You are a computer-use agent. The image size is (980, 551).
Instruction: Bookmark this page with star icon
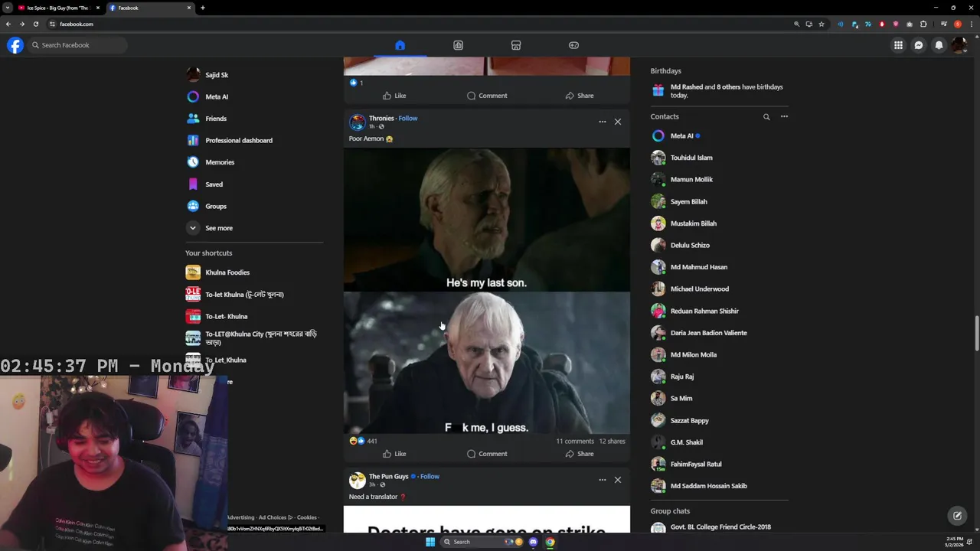[x=822, y=24]
